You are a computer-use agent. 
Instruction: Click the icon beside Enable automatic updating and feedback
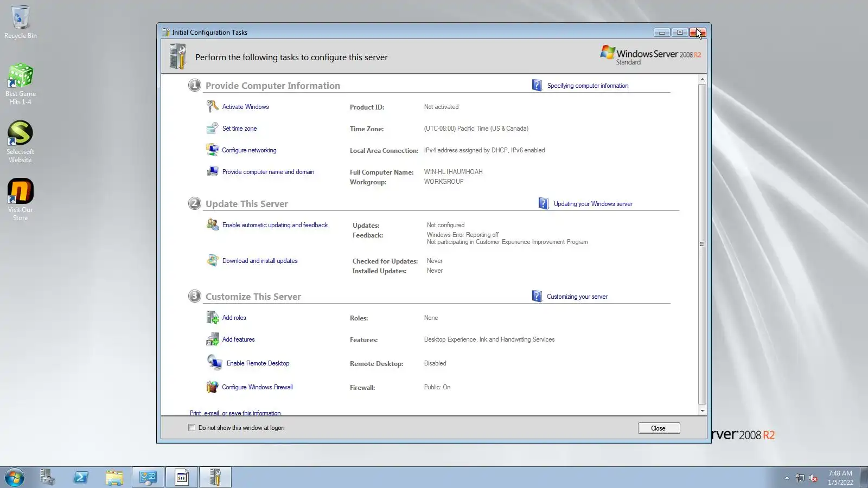click(x=212, y=224)
